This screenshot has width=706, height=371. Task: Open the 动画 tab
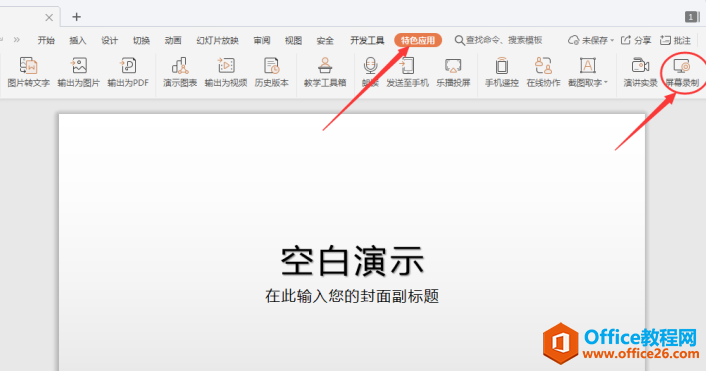click(173, 41)
